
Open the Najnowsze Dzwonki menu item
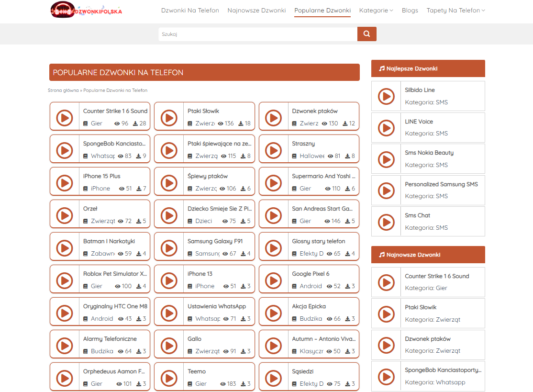256,11
